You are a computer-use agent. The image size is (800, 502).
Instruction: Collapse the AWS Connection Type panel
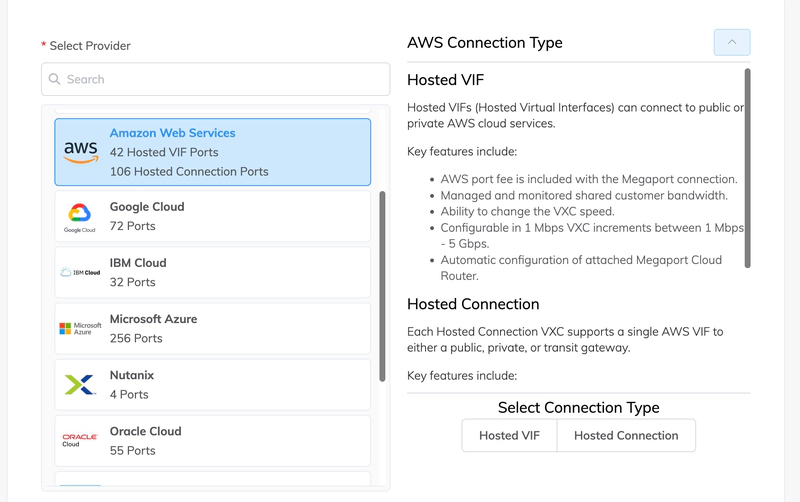pyautogui.click(x=732, y=42)
